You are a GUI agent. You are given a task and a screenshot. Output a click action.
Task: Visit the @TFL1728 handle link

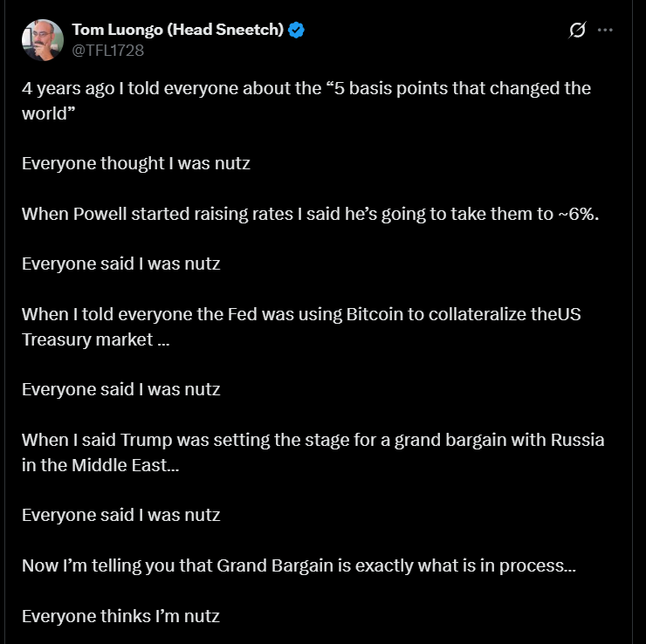pos(107,51)
